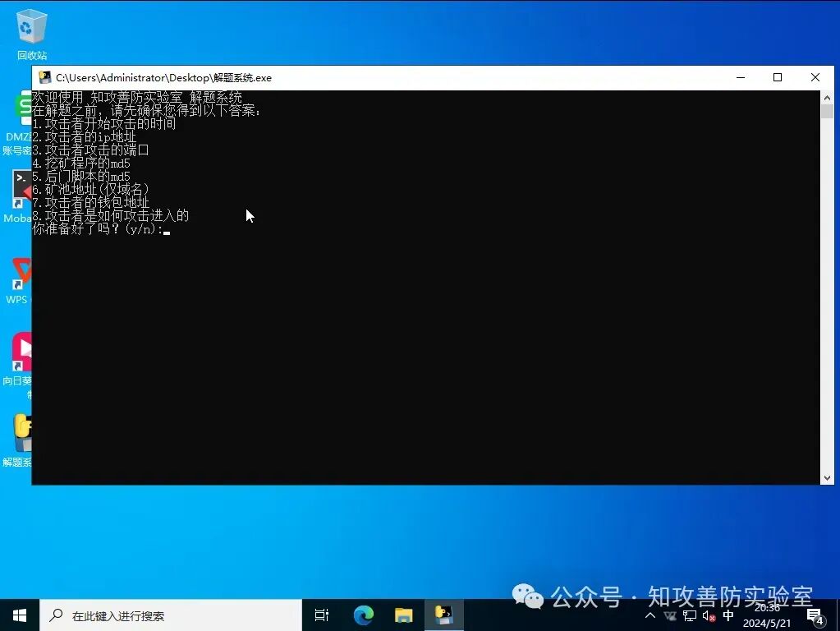Switch input language via the 中 indicator
Viewport: 840px width, 631px height.
pyautogui.click(x=728, y=616)
